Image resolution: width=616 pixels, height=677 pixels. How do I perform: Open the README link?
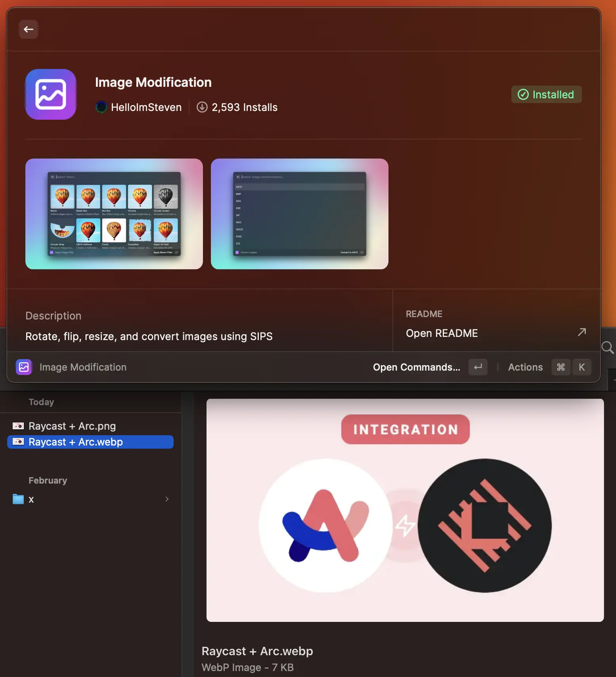[x=442, y=333]
